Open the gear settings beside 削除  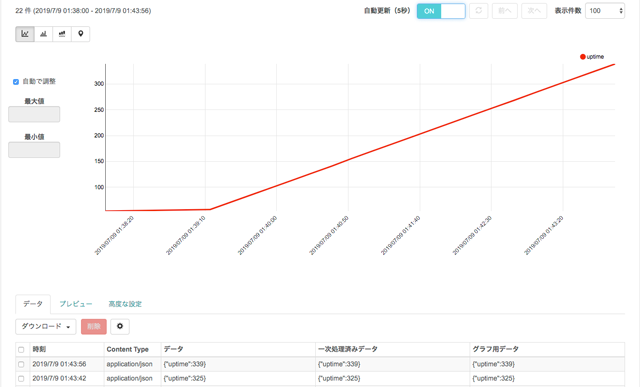coord(120,326)
